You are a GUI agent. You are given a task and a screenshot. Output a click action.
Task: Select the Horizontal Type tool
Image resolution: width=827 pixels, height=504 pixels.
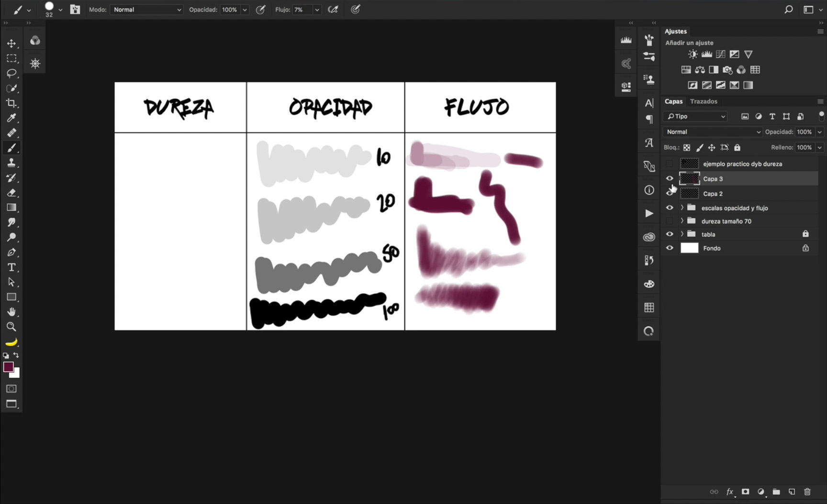tap(11, 267)
